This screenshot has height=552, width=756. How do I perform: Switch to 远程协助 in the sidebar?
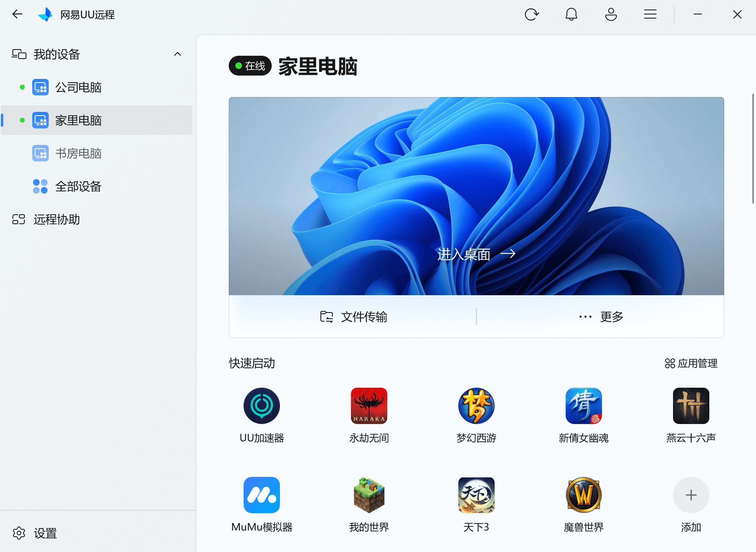(x=57, y=220)
